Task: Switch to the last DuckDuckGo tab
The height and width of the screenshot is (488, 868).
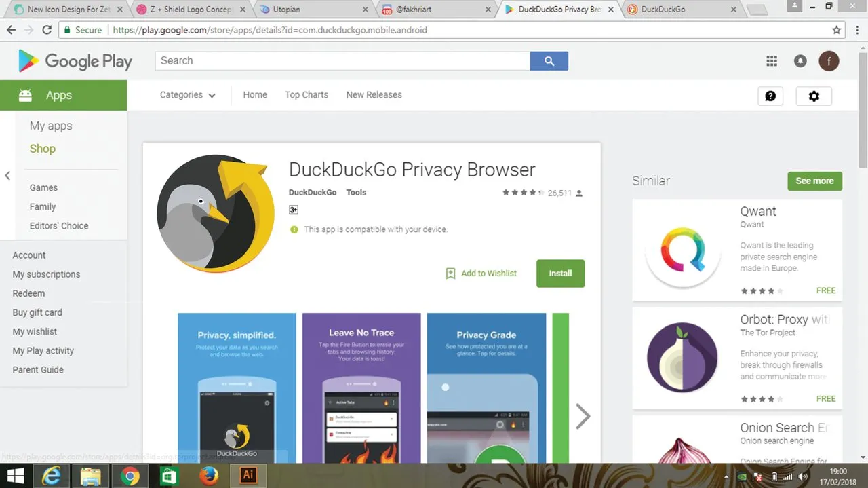Action: point(682,10)
